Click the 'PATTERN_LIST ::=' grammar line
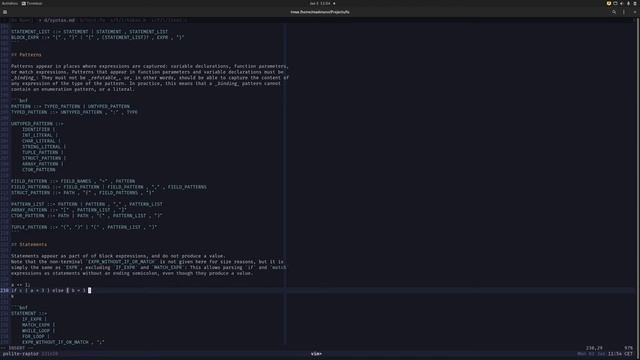 coord(87,204)
